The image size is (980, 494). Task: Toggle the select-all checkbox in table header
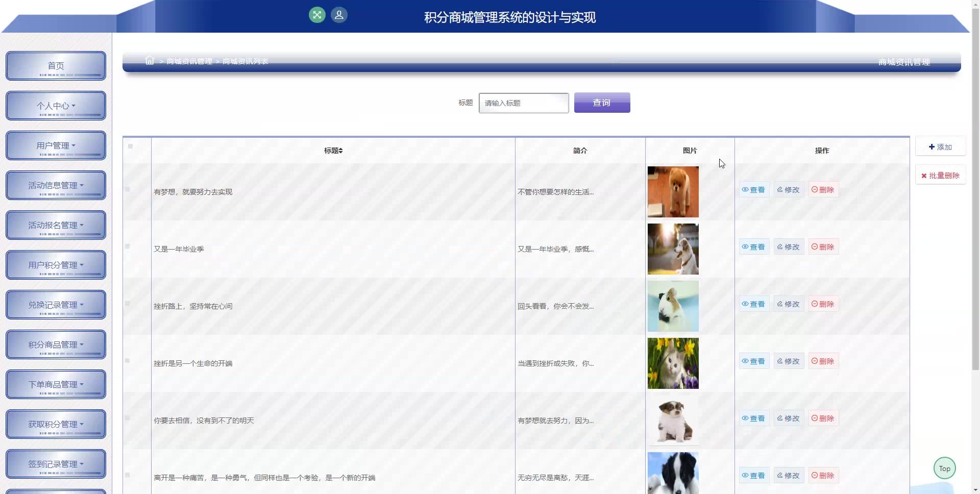click(131, 146)
